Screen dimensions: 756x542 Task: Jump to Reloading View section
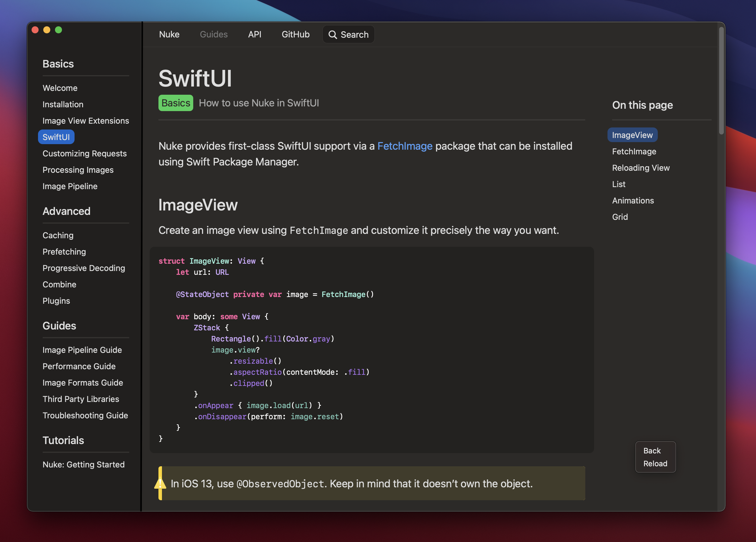click(641, 168)
